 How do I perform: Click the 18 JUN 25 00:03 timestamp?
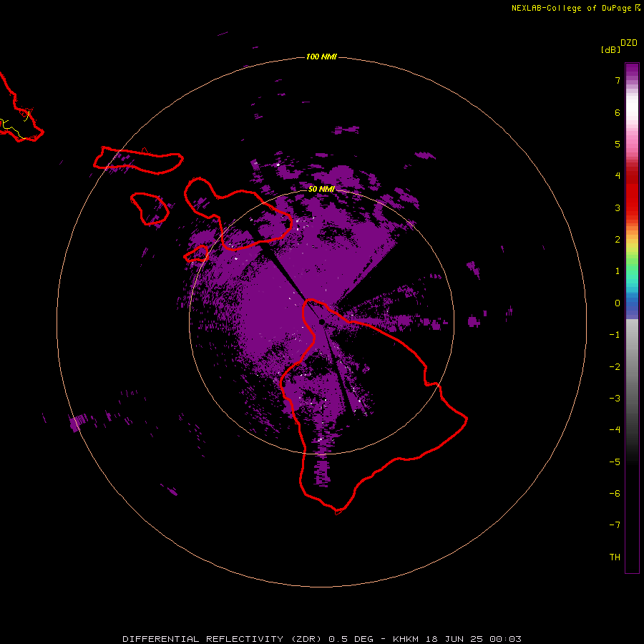coord(472,639)
